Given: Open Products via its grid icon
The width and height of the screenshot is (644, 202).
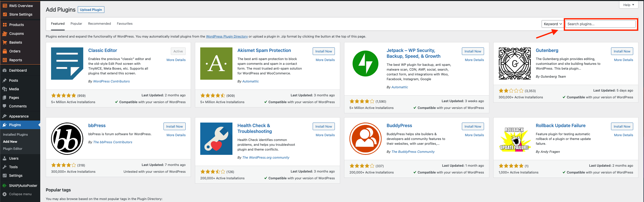Looking at the screenshot, I should click(5, 25).
